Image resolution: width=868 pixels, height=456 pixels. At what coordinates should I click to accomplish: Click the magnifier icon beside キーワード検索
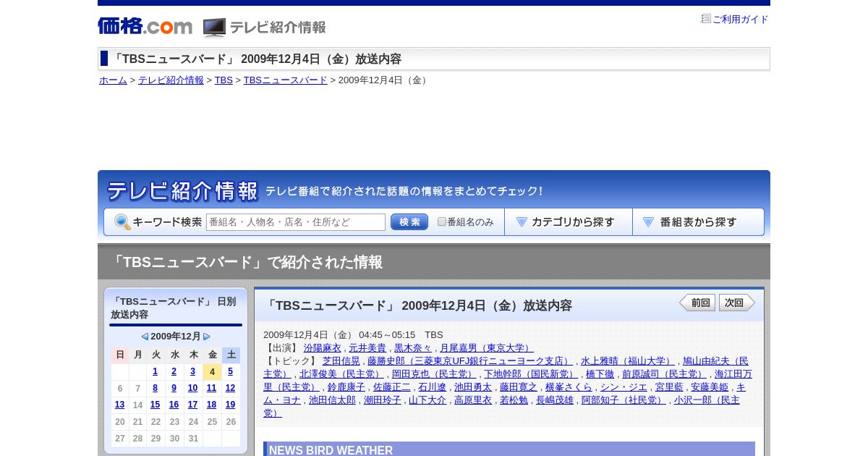click(122, 222)
